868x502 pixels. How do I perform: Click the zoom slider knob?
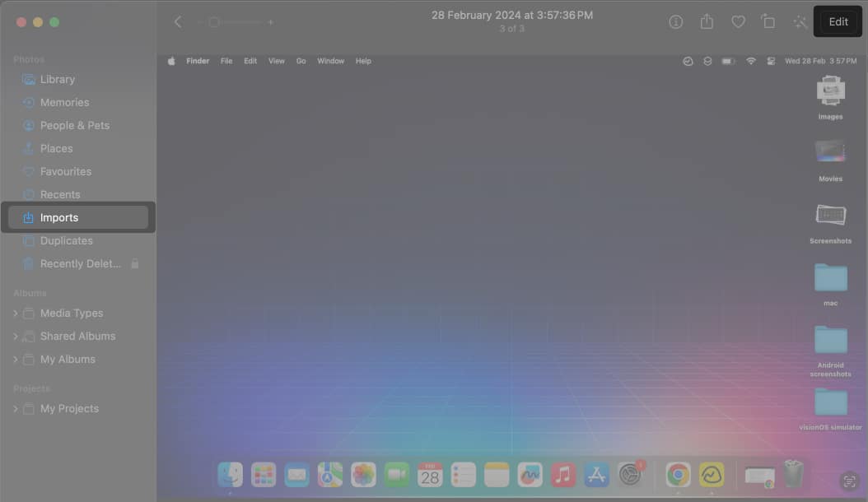[214, 22]
